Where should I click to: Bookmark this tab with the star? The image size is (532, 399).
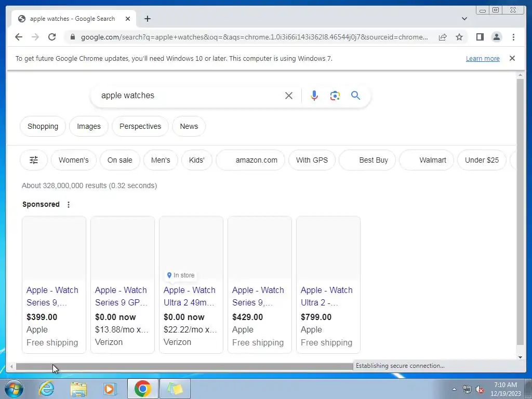459,37
